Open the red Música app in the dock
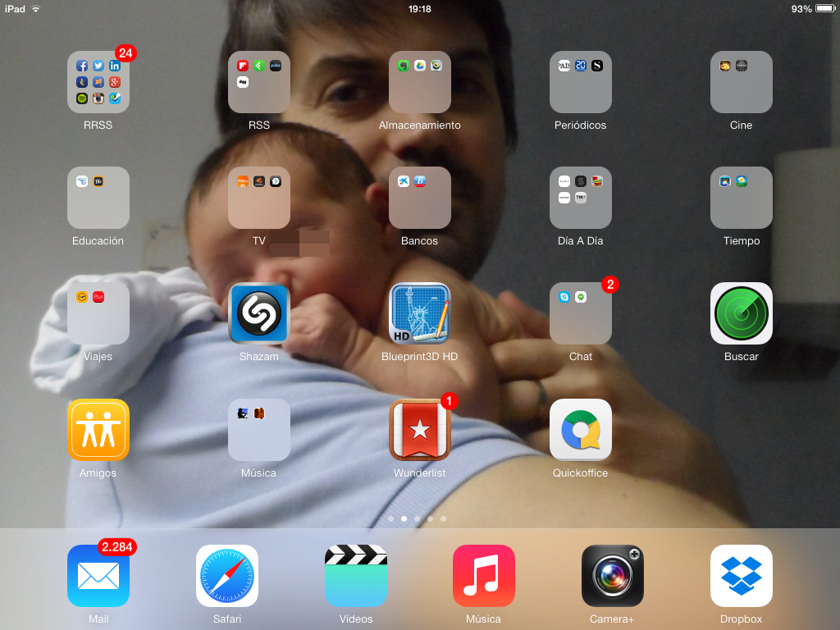 (484, 576)
